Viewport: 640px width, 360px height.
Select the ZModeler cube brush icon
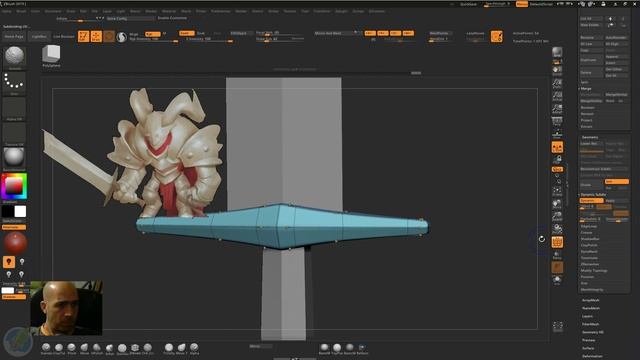[x=135, y=348]
